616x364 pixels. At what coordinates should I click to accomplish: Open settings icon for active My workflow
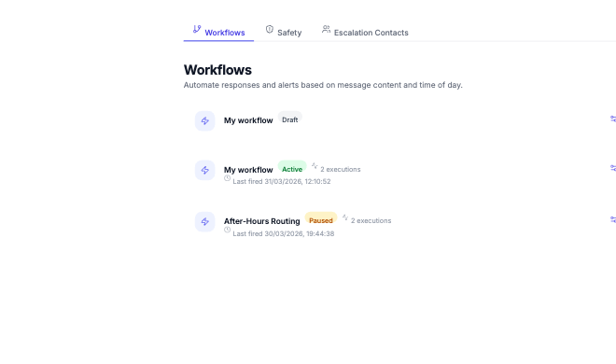point(613,168)
